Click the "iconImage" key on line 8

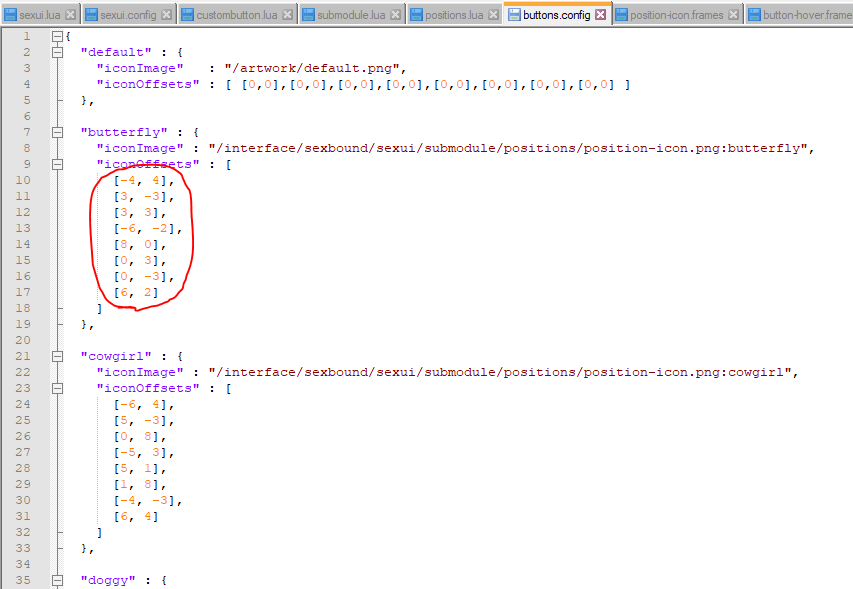140,148
